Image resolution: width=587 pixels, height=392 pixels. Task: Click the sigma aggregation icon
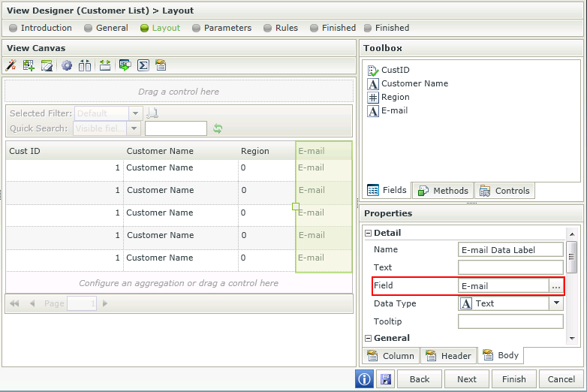pyautogui.click(x=143, y=65)
